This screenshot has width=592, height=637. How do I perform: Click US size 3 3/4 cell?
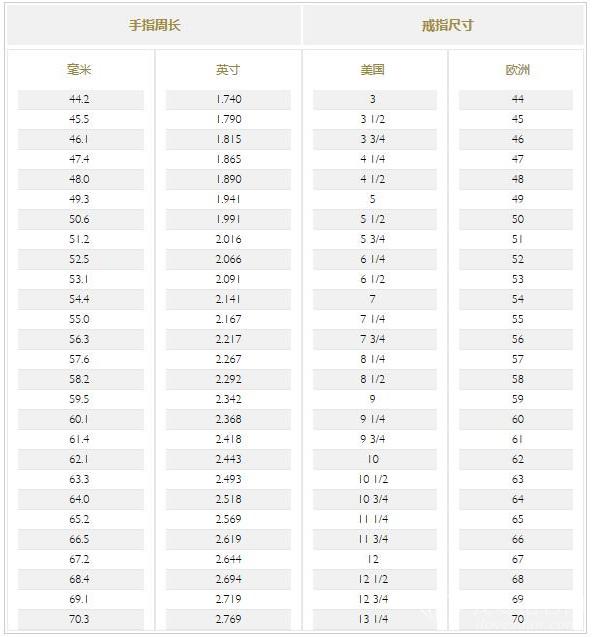pos(375,139)
